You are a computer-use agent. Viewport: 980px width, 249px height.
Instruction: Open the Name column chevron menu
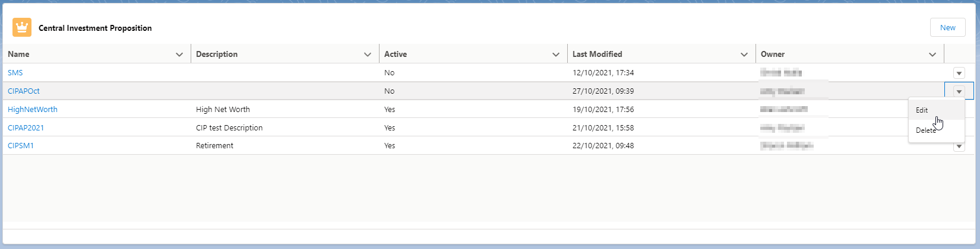click(x=179, y=55)
